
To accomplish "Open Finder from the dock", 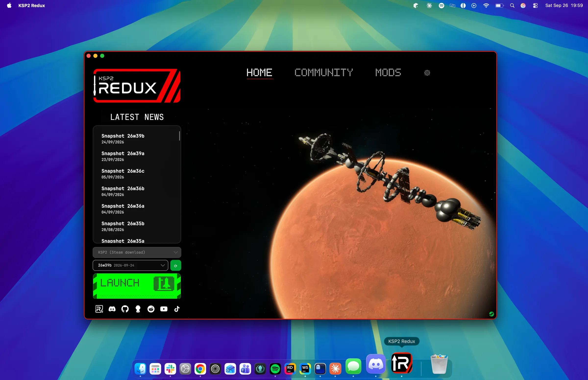I will point(140,369).
